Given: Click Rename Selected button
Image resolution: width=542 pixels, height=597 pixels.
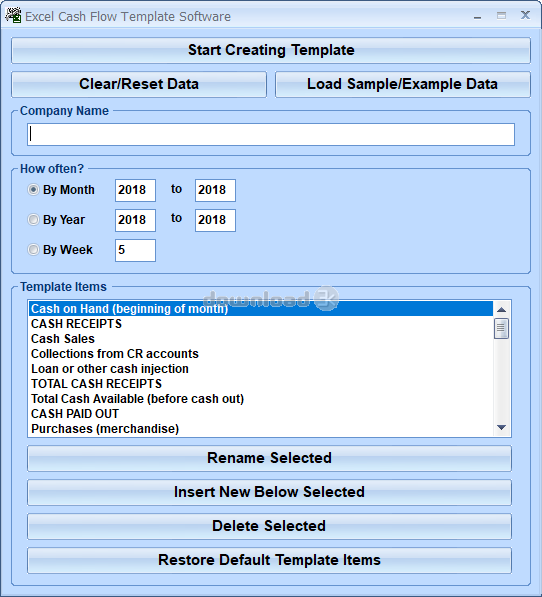Looking at the screenshot, I should (269, 458).
